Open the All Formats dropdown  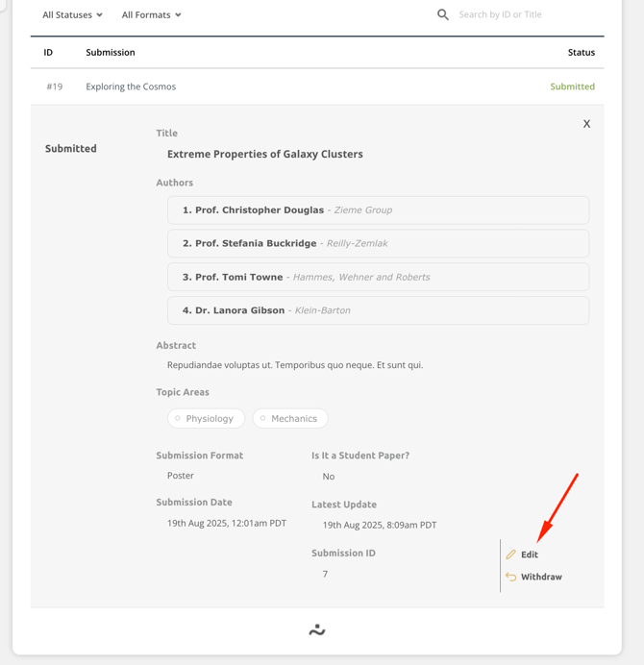pos(151,14)
